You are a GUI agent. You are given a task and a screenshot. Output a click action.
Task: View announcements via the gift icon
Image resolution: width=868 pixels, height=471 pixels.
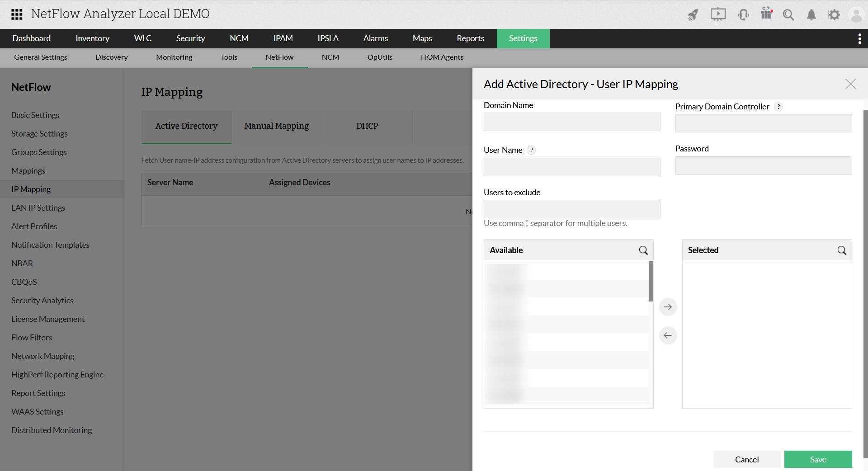766,14
